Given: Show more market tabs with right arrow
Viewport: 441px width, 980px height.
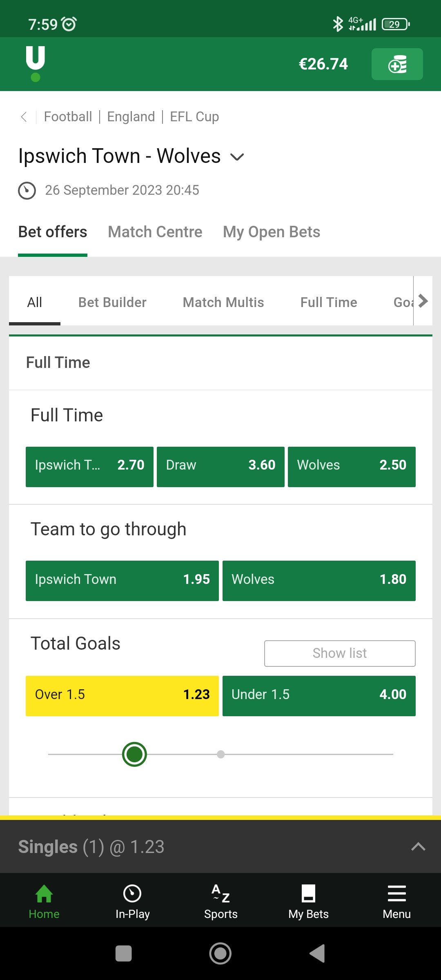Looking at the screenshot, I should click(423, 301).
